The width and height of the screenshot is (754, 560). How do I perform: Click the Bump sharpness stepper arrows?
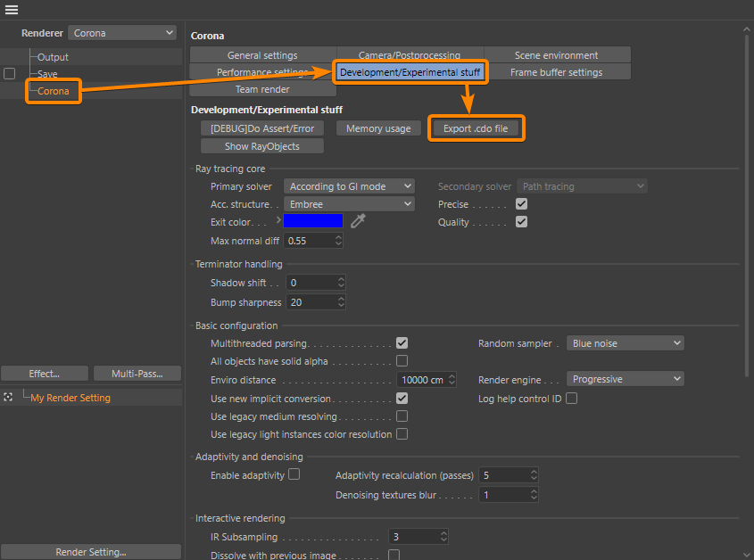pos(341,302)
